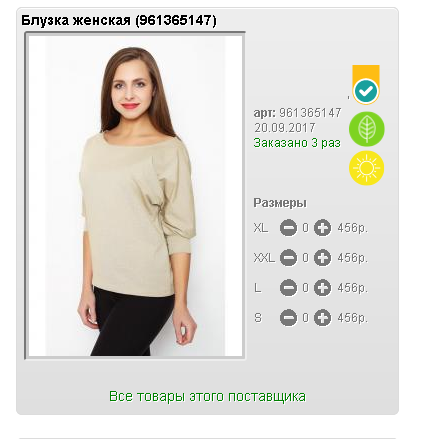Add one S size with plus icon
425x439 pixels.
322,318
